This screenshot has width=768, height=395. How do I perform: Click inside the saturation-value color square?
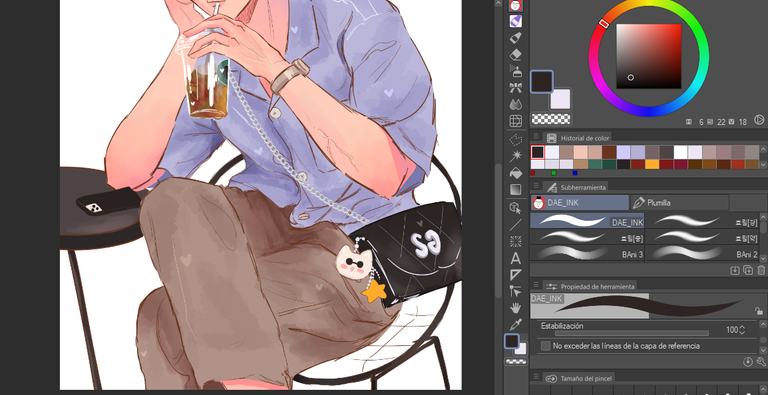pyautogui.click(x=648, y=56)
